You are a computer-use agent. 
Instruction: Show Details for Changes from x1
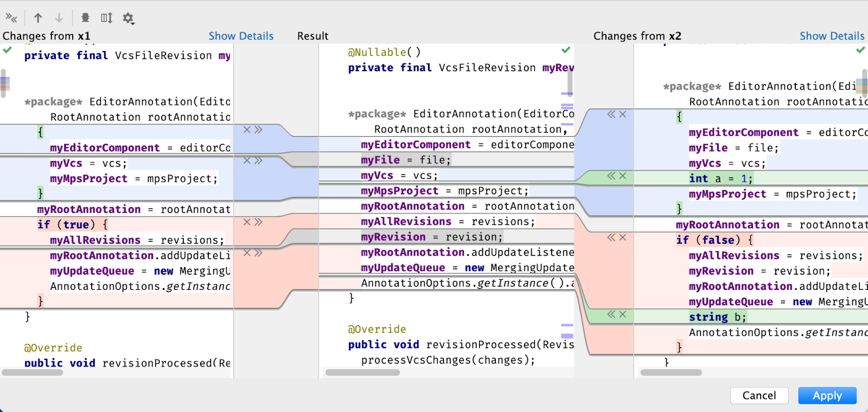click(x=241, y=36)
